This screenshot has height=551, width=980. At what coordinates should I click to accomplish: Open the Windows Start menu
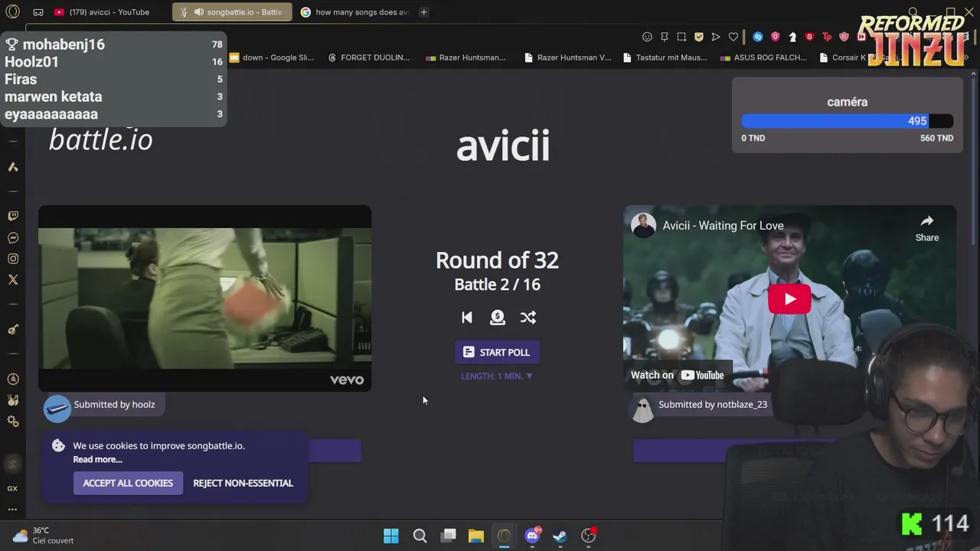tap(391, 536)
